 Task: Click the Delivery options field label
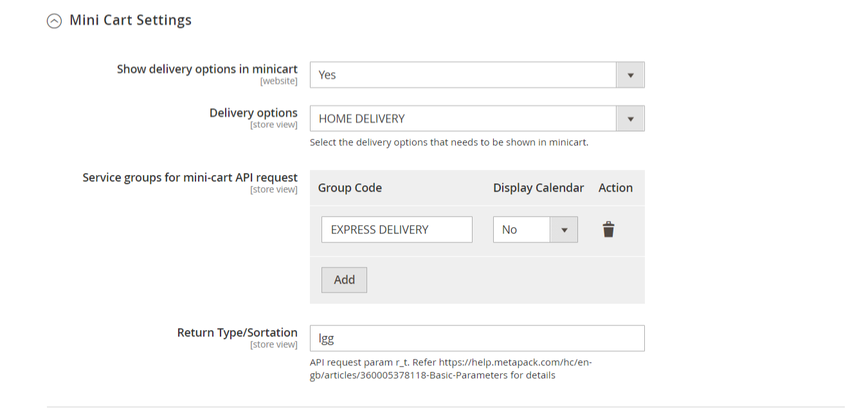253,113
